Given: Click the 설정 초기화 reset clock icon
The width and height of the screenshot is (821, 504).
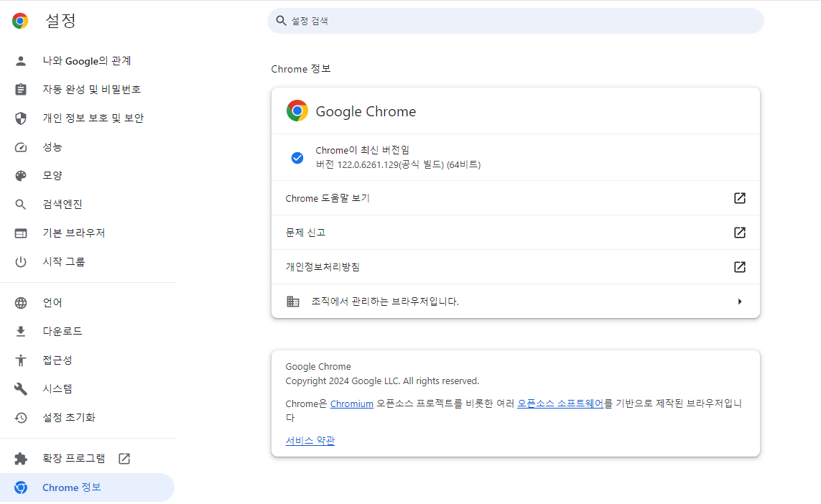Looking at the screenshot, I should pyautogui.click(x=22, y=417).
